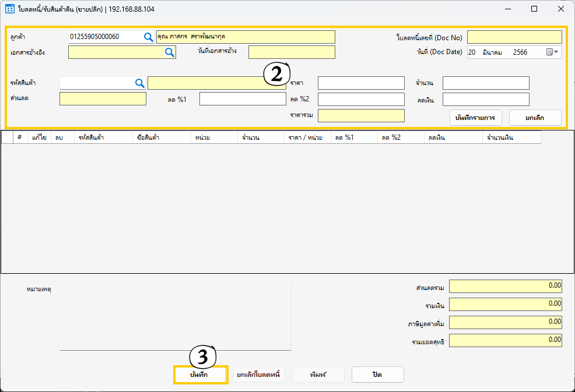
Task: Click the reference document search magnifier
Action: (169, 52)
